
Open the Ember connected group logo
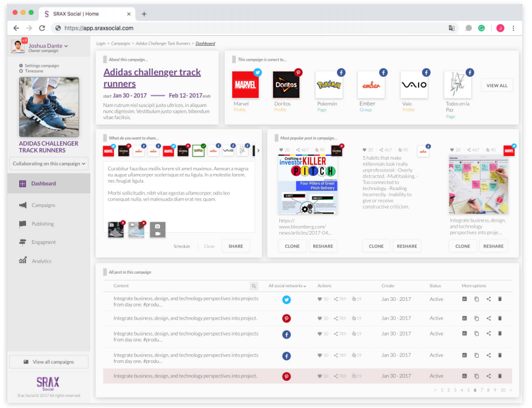(371, 84)
